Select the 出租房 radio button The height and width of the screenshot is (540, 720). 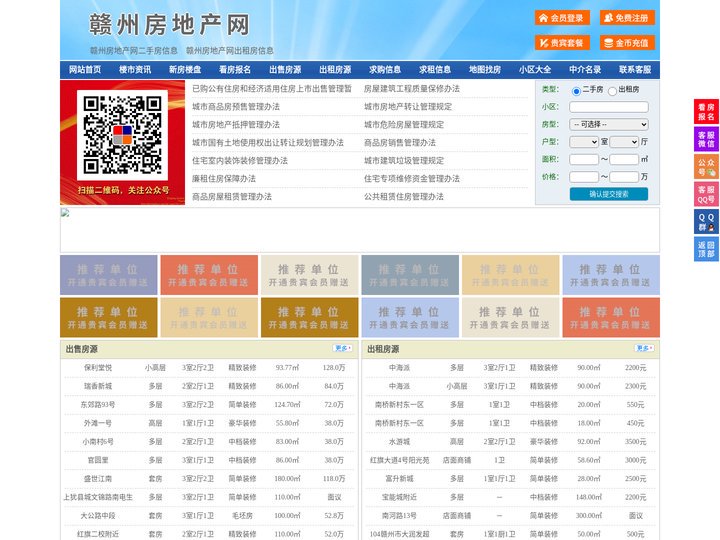click(x=612, y=91)
